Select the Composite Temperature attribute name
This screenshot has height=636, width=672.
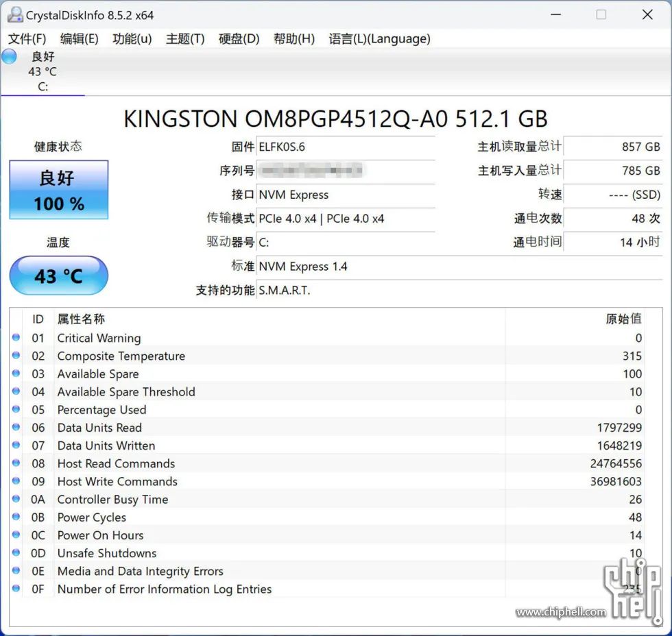(121, 356)
